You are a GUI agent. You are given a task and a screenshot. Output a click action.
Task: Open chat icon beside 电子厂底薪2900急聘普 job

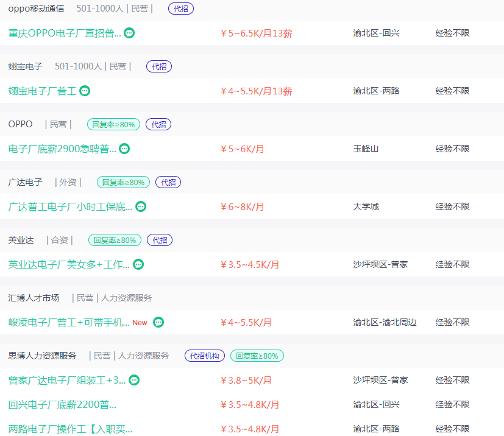124,149
